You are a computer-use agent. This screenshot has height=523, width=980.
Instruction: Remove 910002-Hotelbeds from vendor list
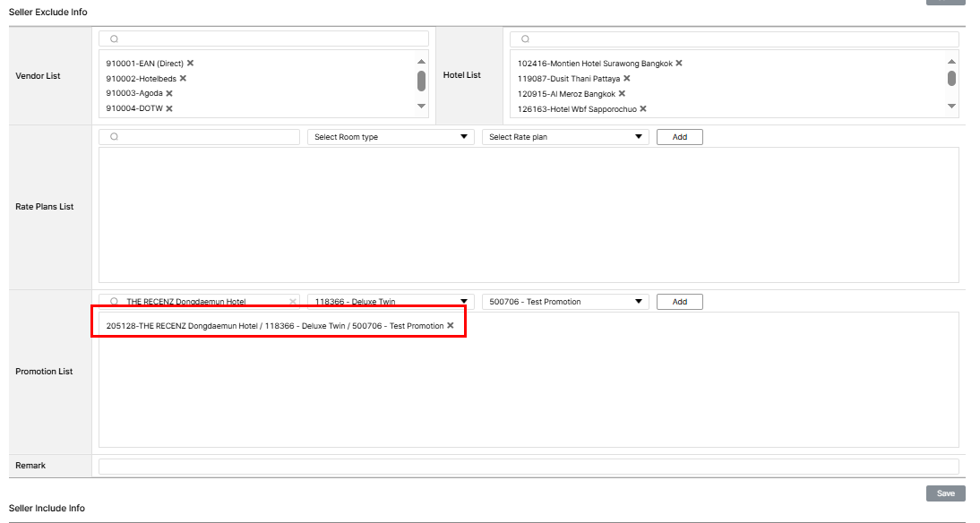[x=183, y=78]
